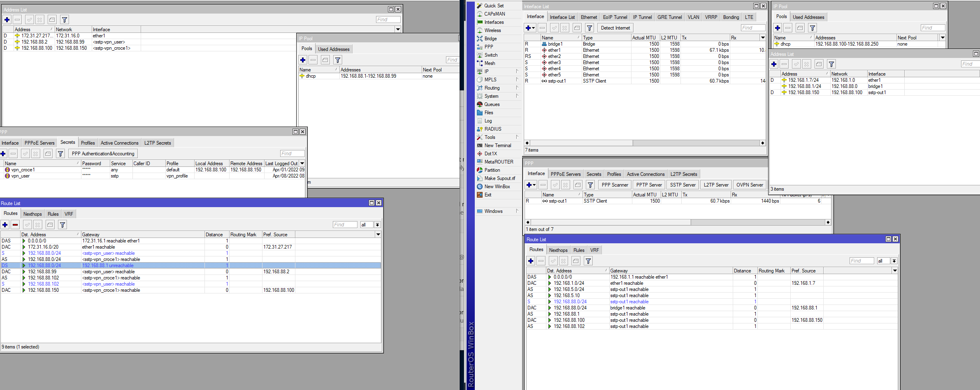Click the Find field in left Route List

point(345,225)
